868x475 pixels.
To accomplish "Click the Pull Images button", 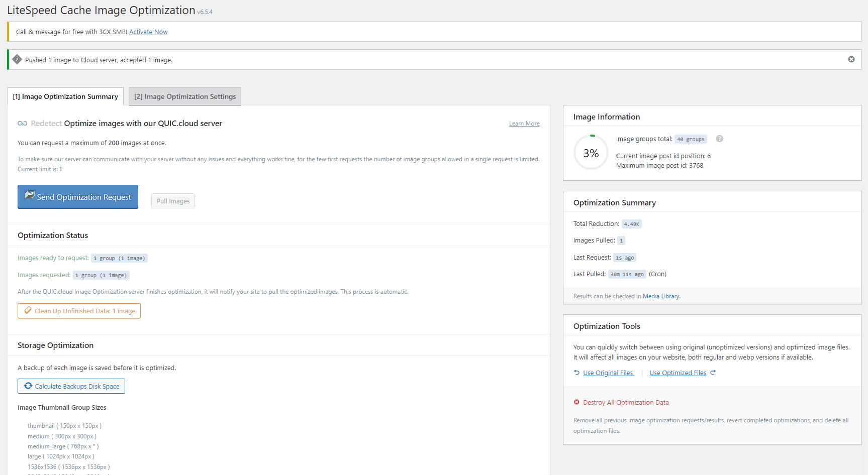I will (x=173, y=200).
